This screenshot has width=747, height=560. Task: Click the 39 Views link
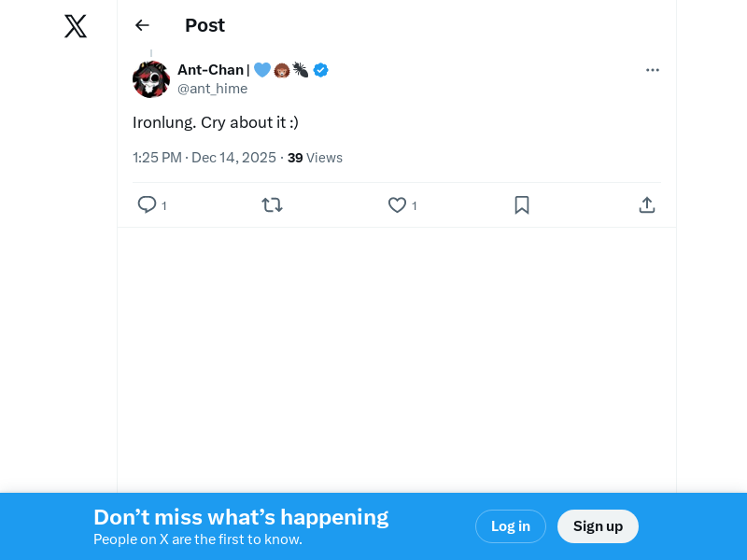coord(315,158)
